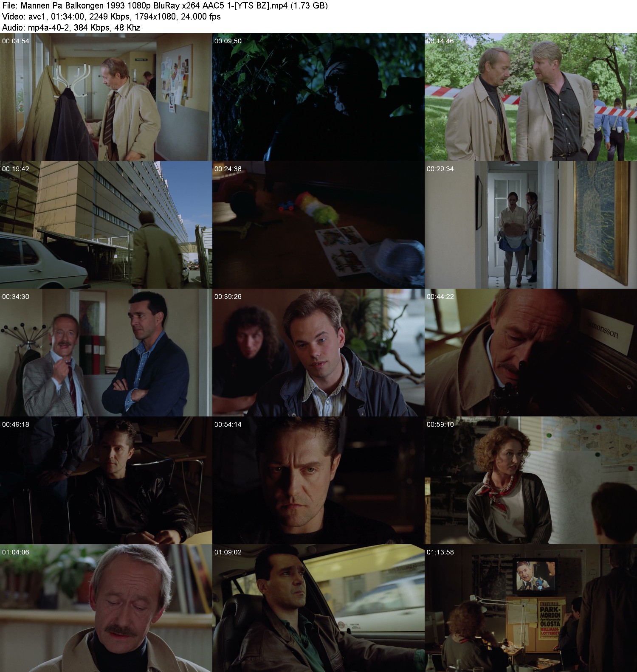Click the "00:39:26" timestamp label

(x=228, y=297)
